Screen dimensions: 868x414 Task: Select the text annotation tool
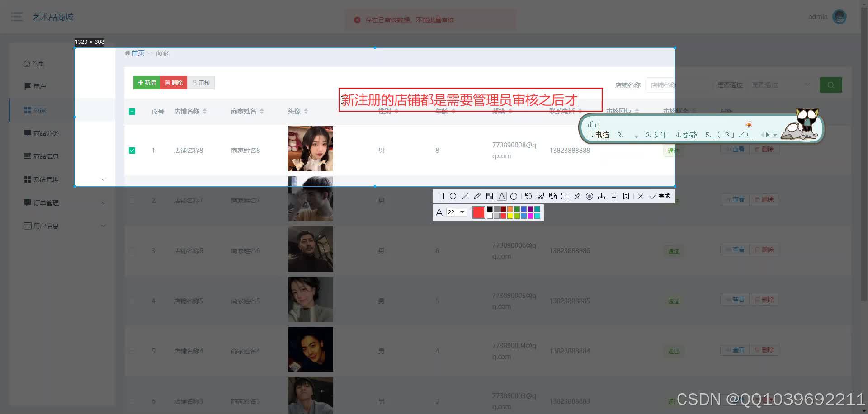pos(502,196)
